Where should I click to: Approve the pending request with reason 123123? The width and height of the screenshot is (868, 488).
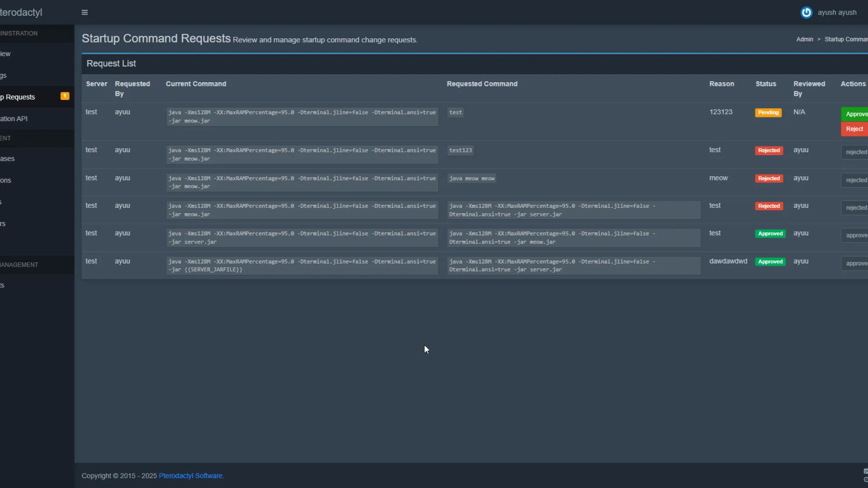coord(856,114)
